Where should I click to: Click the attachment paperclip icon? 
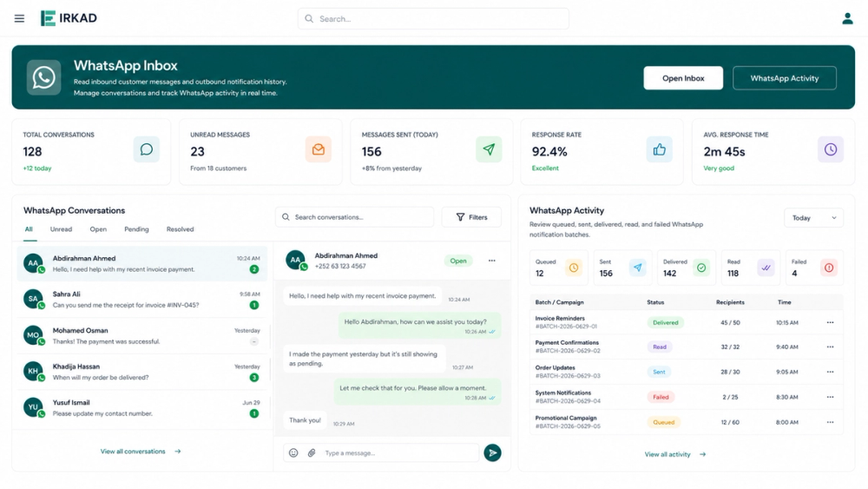click(x=312, y=453)
